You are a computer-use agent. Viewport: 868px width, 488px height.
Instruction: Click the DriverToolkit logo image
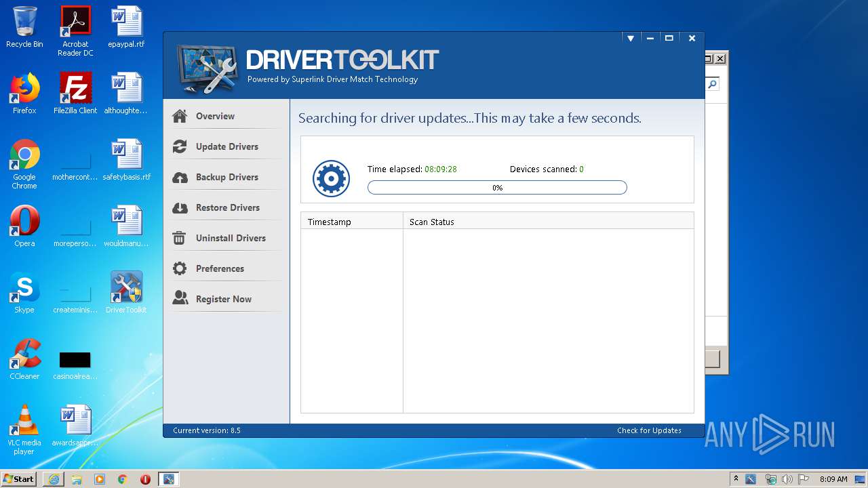click(x=208, y=68)
